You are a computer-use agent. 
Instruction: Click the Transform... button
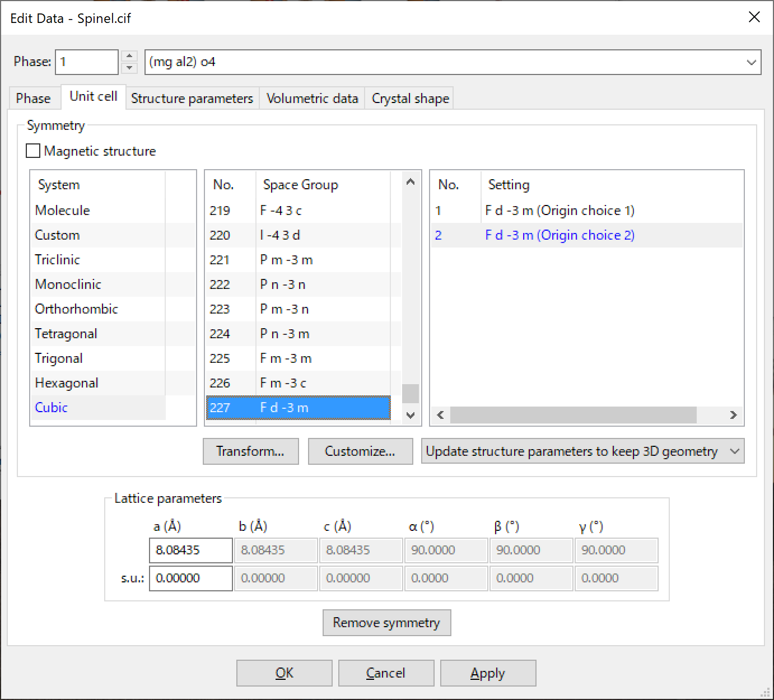(250, 451)
